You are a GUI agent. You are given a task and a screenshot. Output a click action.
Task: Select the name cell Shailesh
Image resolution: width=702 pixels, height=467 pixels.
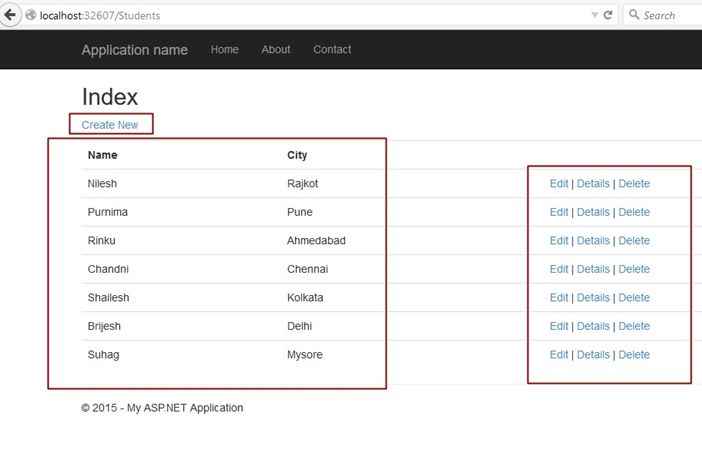[108, 298]
